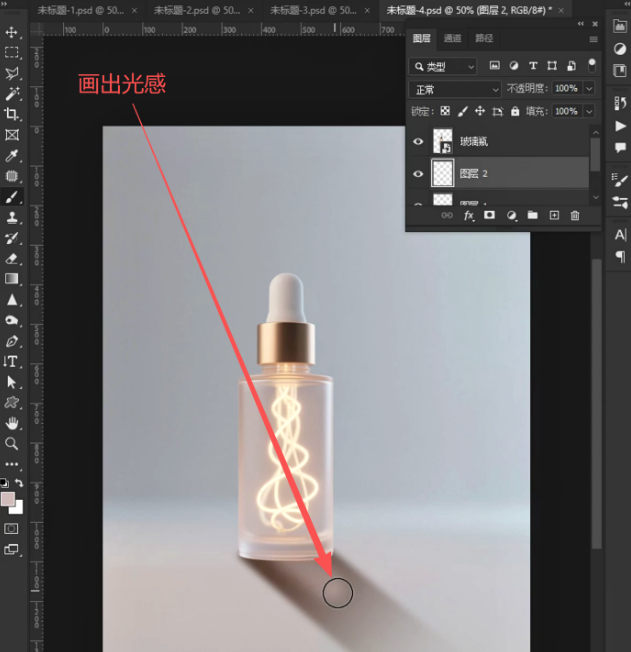Toggle Quick Mask mode

(11, 529)
